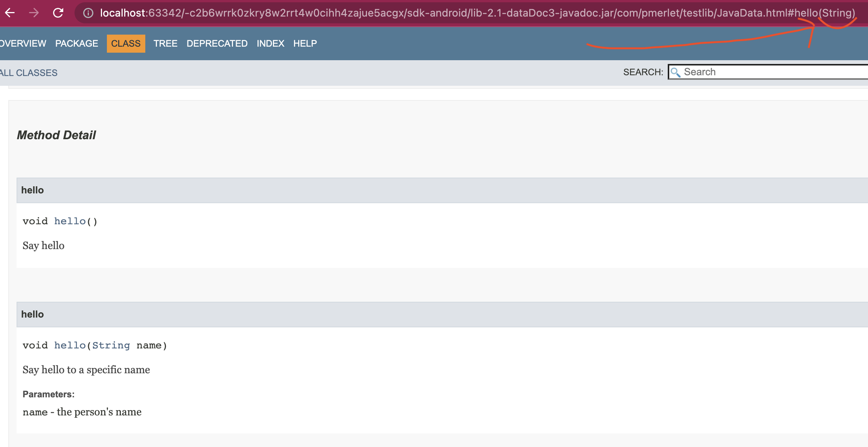This screenshot has height=447, width=868.
Task: Open the HELP page
Action: tap(305, 43)
